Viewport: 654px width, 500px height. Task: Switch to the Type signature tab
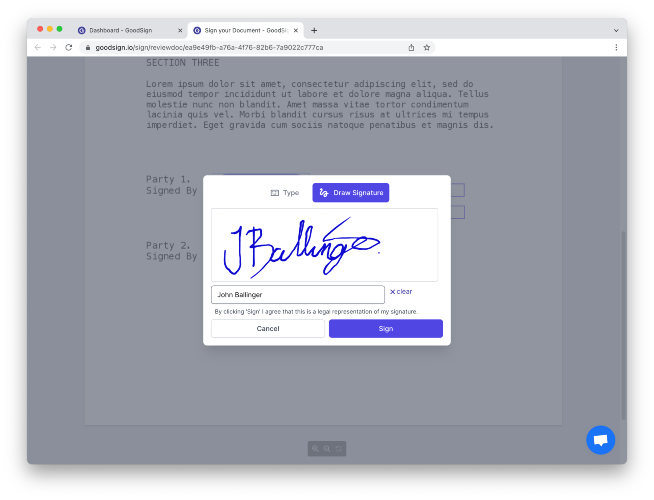tap(285, 193)
